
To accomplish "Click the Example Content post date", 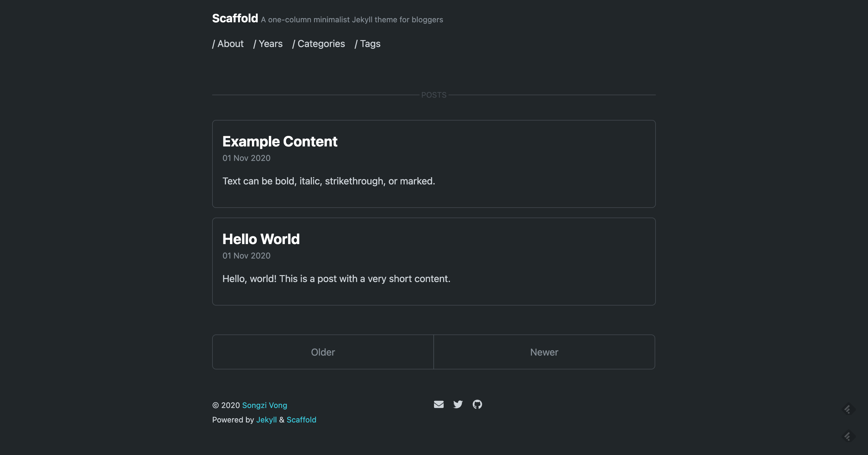I will (246, 158).
